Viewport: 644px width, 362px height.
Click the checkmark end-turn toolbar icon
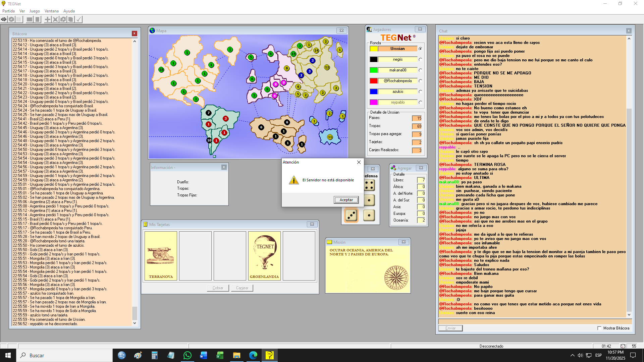pos(78,19)
